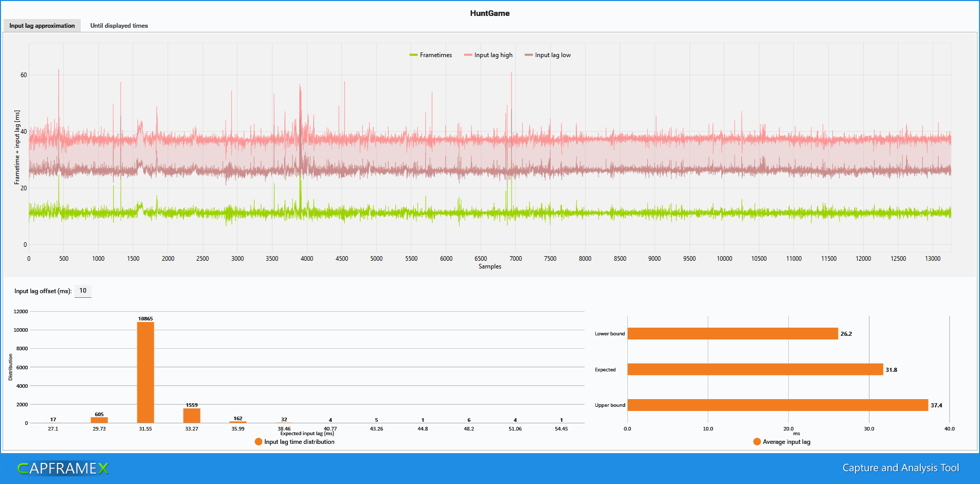Click the HuntGame chart title

pyautogui.click(x=490, y=13)
